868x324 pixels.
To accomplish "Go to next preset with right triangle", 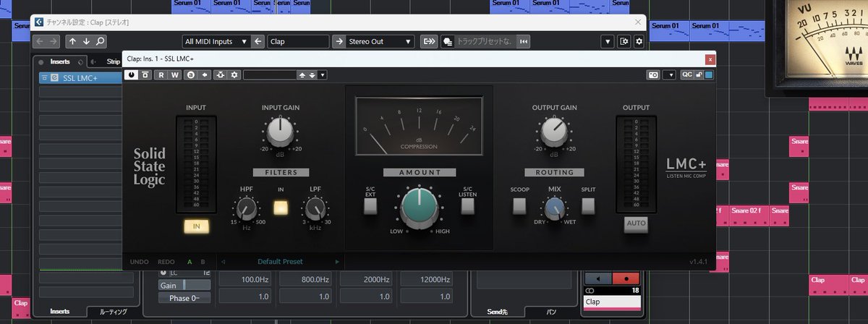I will (337, 262).
